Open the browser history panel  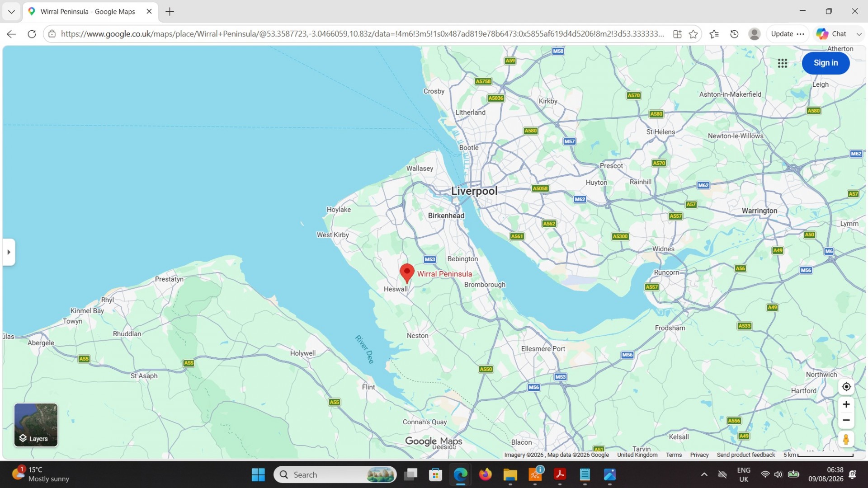734,34
